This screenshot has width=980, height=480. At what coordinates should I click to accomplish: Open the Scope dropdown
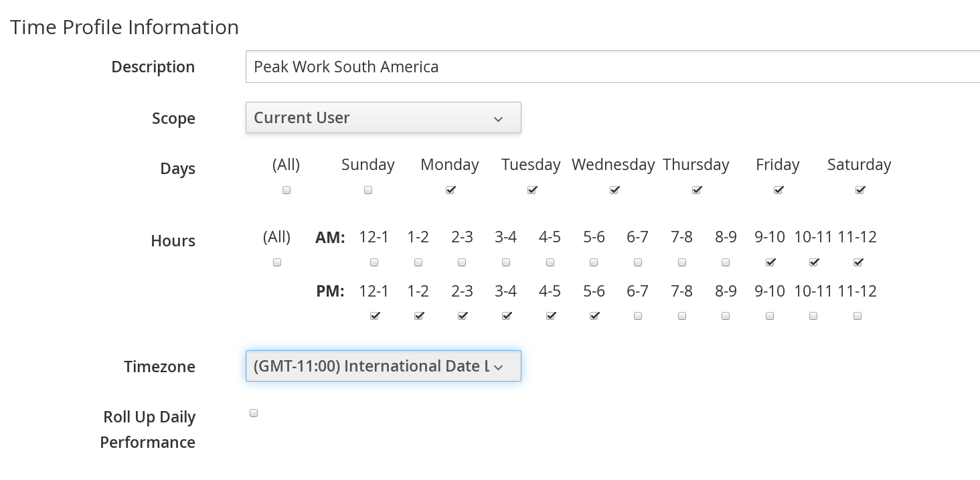(383, 118)
